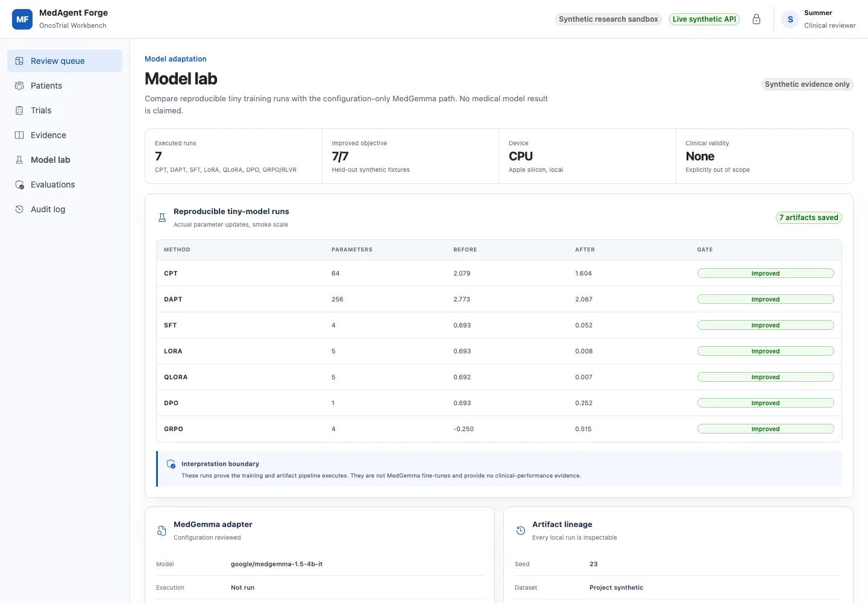Click the Live synthetic API badge
This screenshot has width=868, height=603.
click(704, 19)
